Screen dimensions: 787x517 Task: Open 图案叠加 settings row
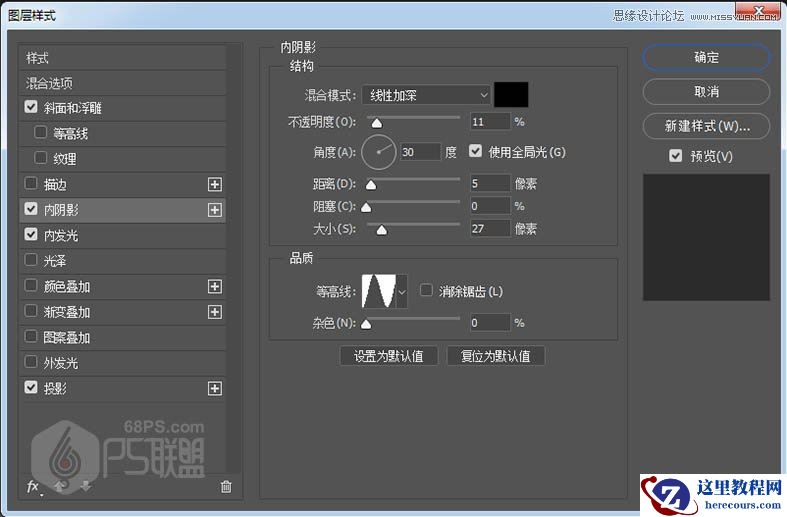tap(122, 338)
